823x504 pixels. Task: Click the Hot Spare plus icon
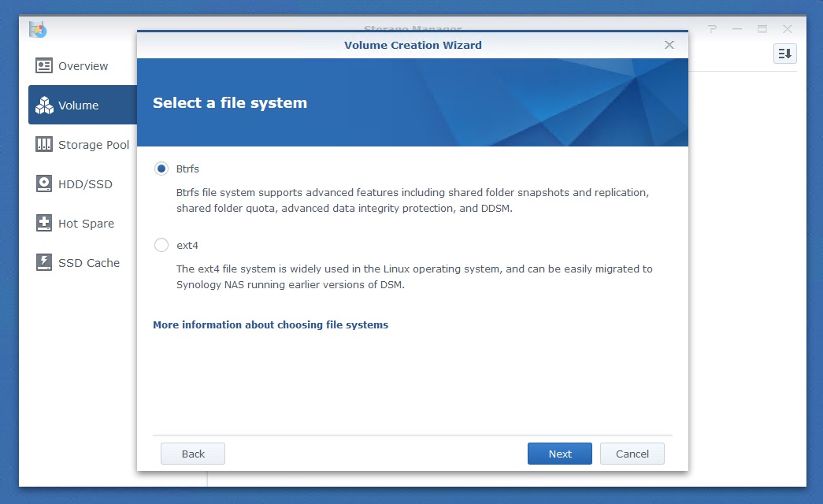coord(44,224)
